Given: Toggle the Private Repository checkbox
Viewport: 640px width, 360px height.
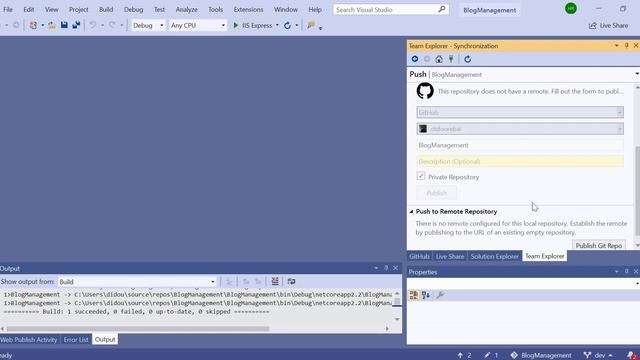Looking at the screenshot, I should 421,176.
